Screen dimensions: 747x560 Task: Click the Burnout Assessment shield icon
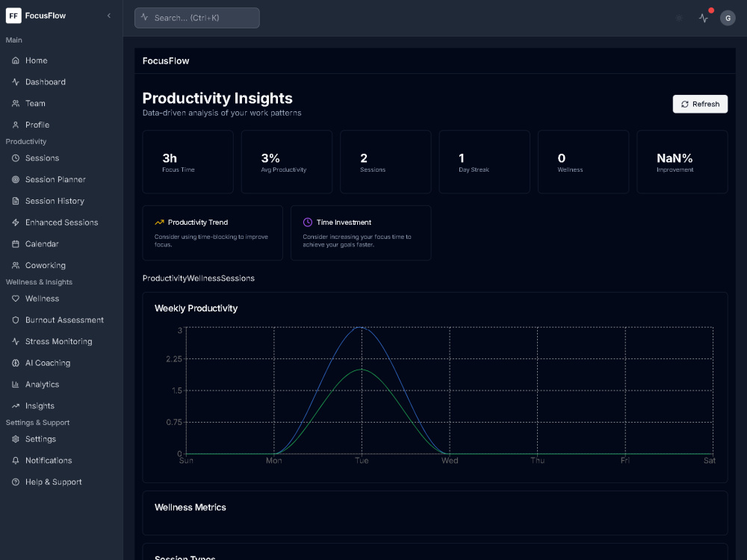pyautogui.click(x=16, y=320)
